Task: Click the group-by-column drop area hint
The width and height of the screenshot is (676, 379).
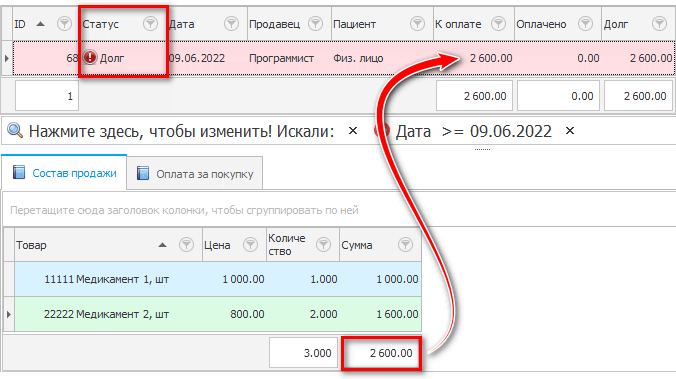Action: coord(184,210)
